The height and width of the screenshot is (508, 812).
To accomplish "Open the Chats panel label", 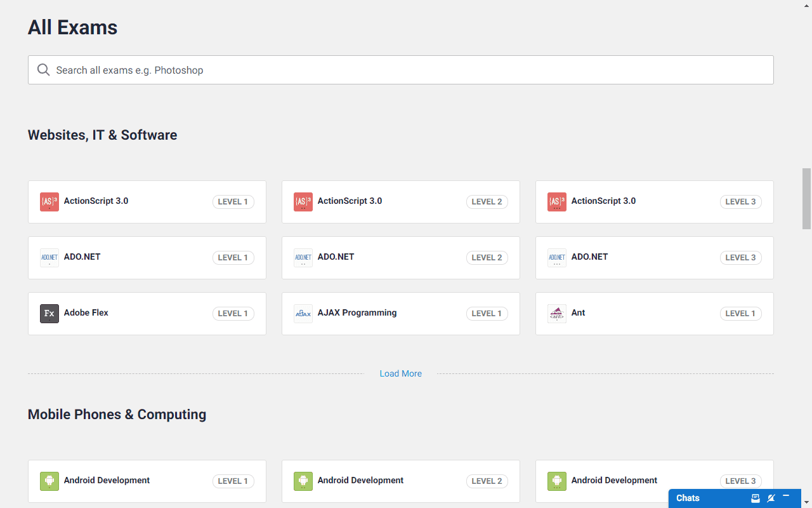I will (688, 498).
